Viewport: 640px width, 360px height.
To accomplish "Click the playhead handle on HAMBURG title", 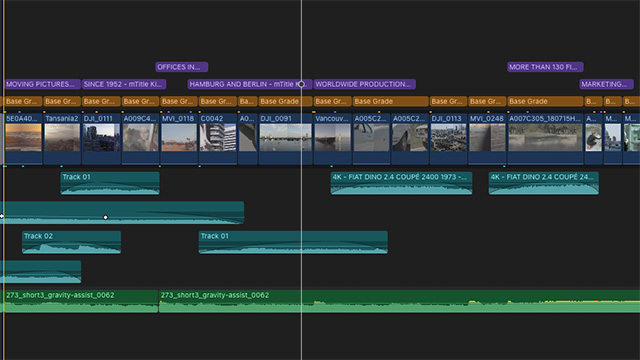I will 301,84.
